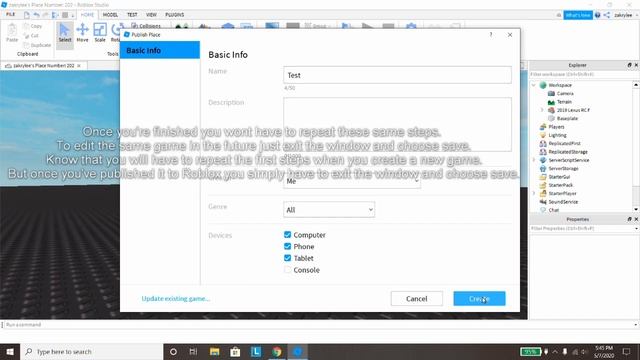This screenshot has width=640, height=360.
Task: Collapse the Workspace tree node
Action: click(534, 85)
